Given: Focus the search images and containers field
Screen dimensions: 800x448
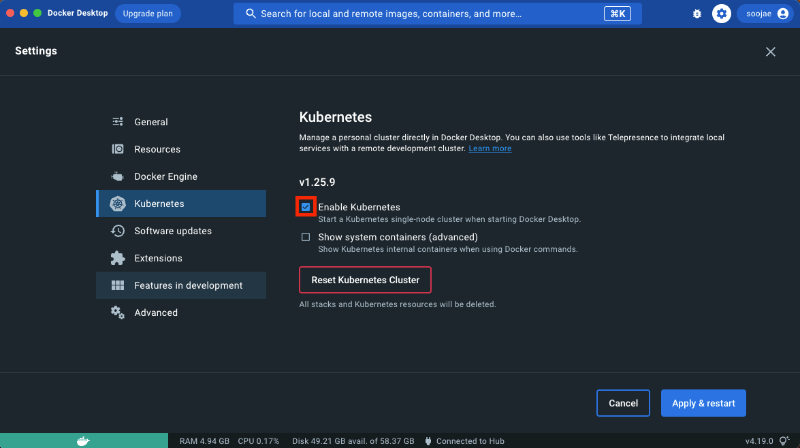Looking at the screenshot, I should coord(437,14).
